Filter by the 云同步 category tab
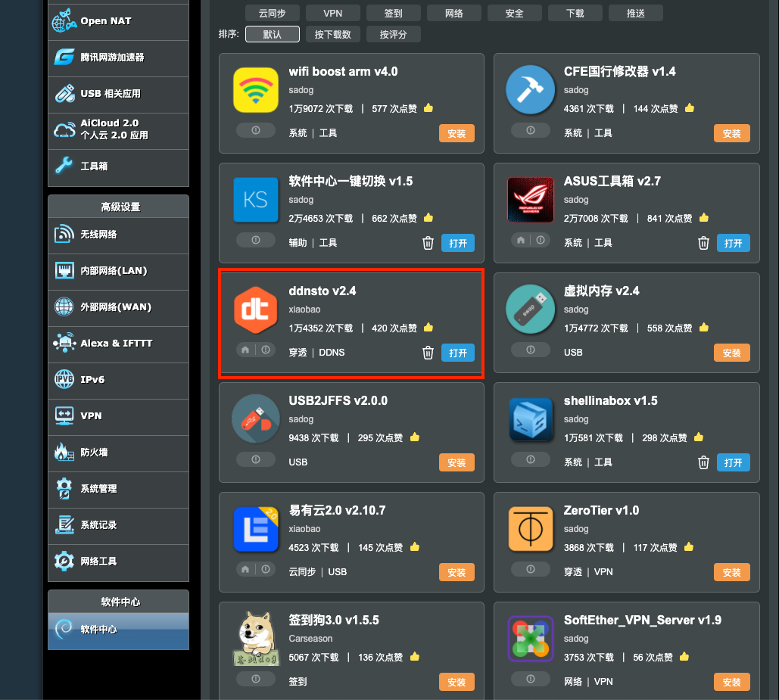 273,14
